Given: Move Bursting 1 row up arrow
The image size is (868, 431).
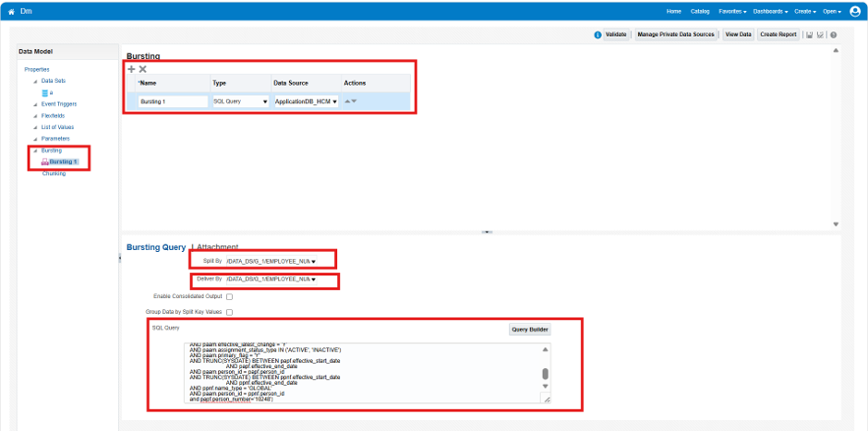Looking at the screenshot, I should [347, 102].
